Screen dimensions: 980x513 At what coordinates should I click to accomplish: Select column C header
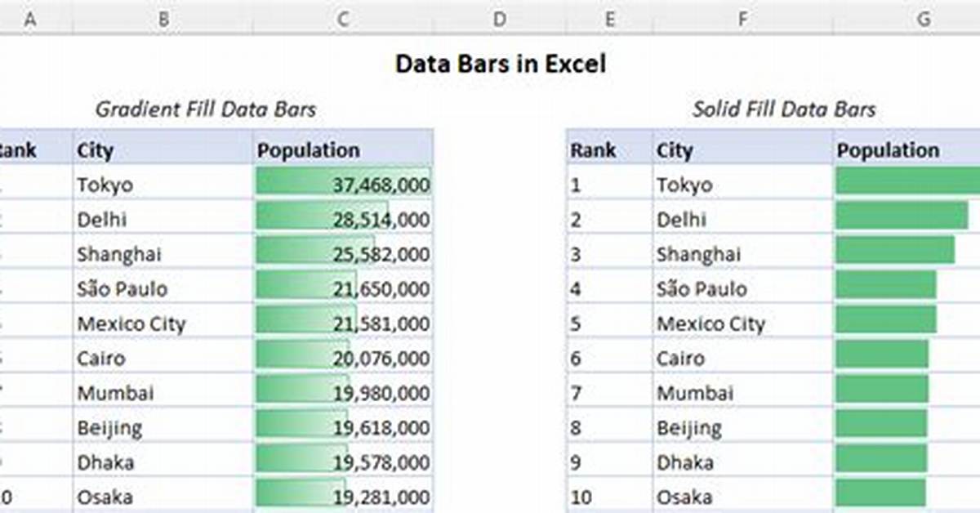[x=343, y=17]
